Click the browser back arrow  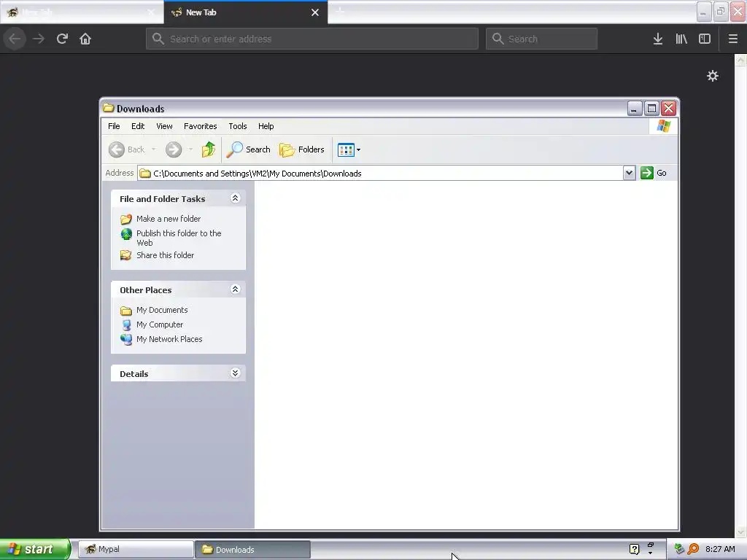[x=15, y=39]
